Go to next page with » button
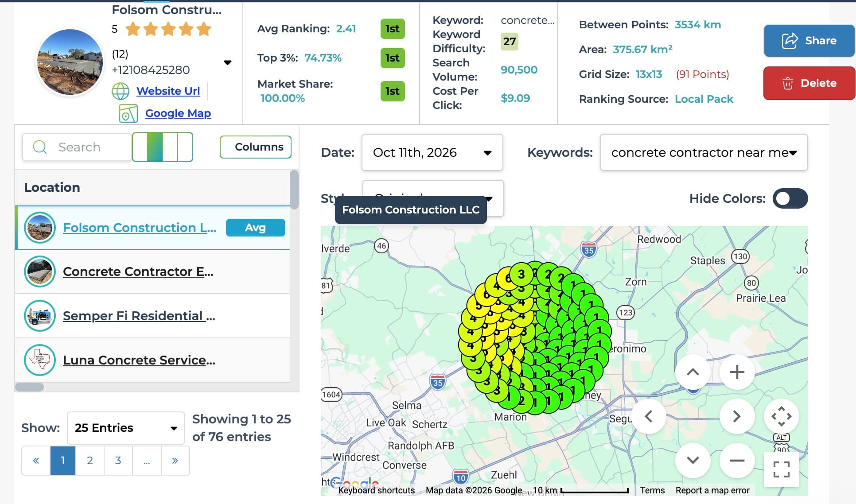 (x=175, y=461)
